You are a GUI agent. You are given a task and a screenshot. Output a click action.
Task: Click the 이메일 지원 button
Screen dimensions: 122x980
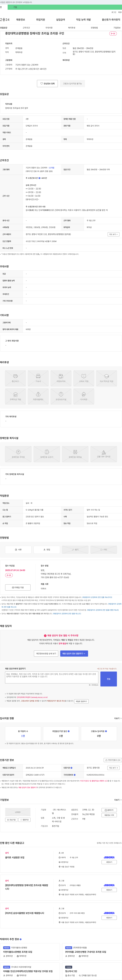(x=18, y=587)
